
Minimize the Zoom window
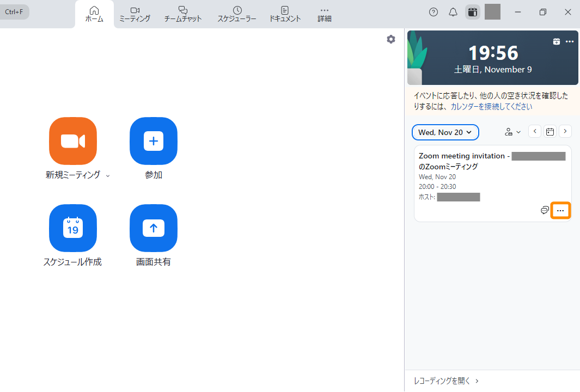pyautogui.click(x=518, y=12)
